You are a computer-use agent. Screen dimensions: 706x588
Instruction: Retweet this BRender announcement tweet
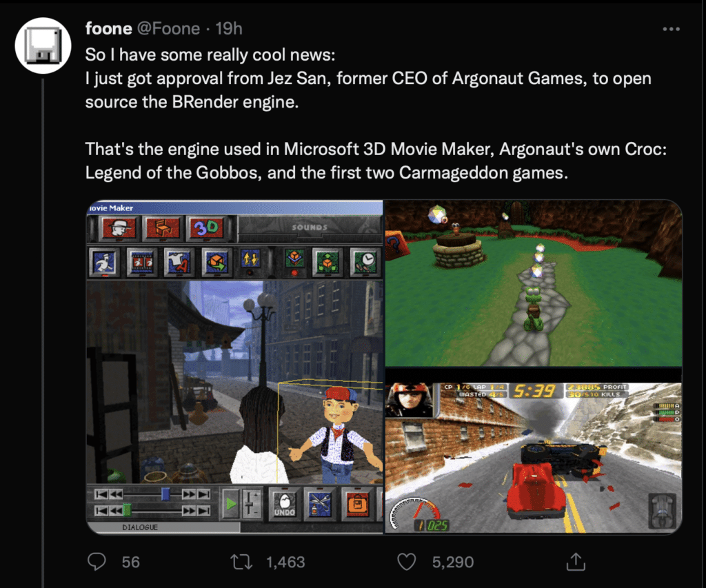point(241,562)
